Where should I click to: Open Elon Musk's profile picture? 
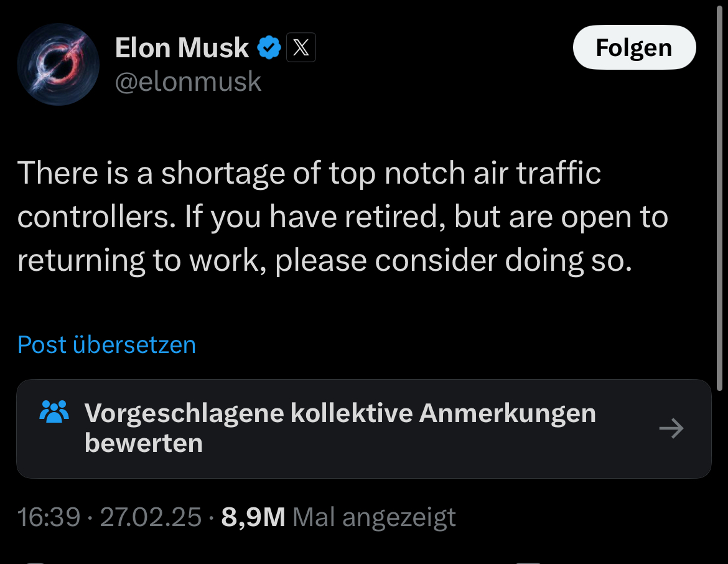pyautogui.click(x=58, y=64)
